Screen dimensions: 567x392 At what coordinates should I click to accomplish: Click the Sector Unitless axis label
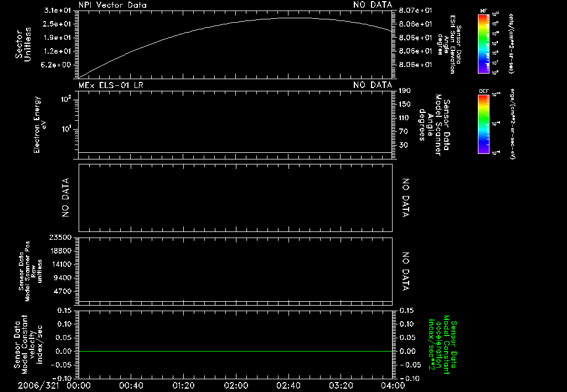[23, 44]
